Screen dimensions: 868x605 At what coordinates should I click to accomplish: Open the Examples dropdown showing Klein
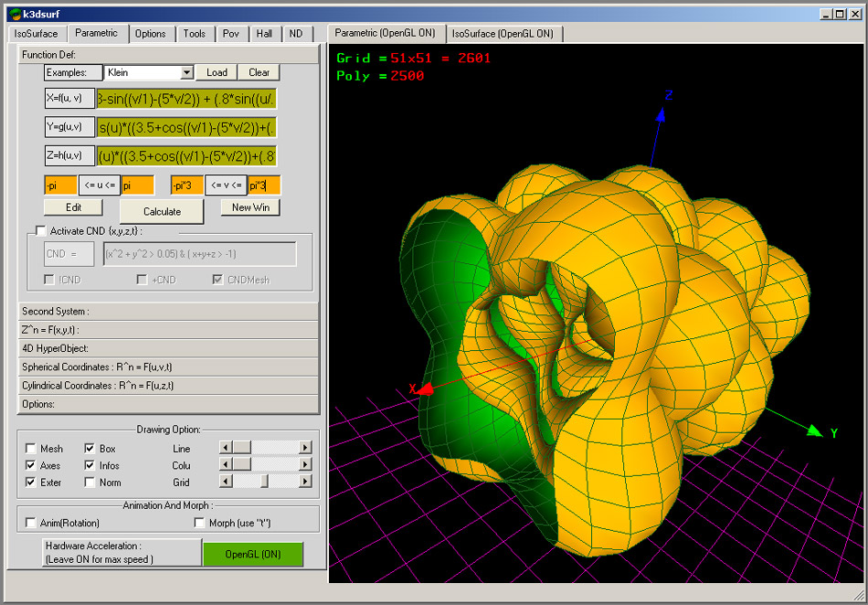click(186, 72)
